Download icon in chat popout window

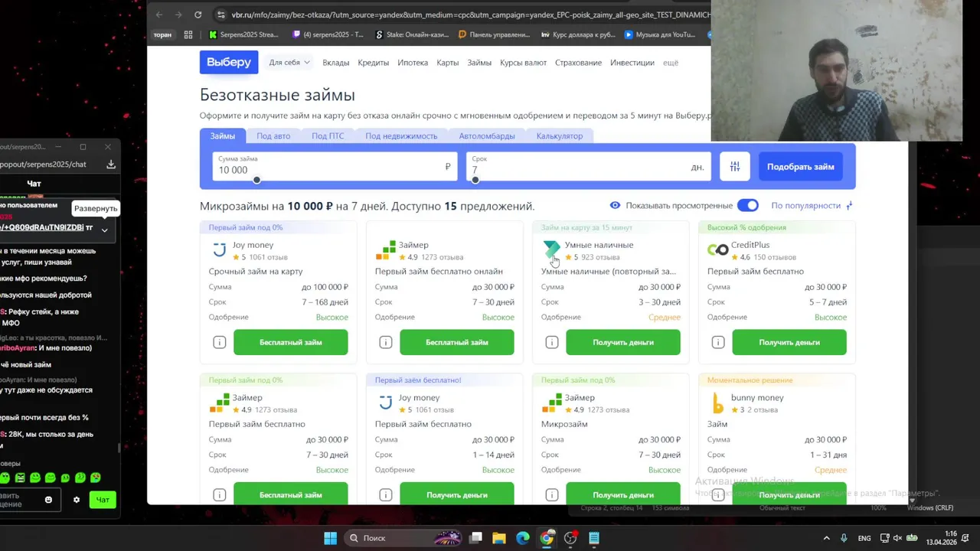tap(111, 164)
